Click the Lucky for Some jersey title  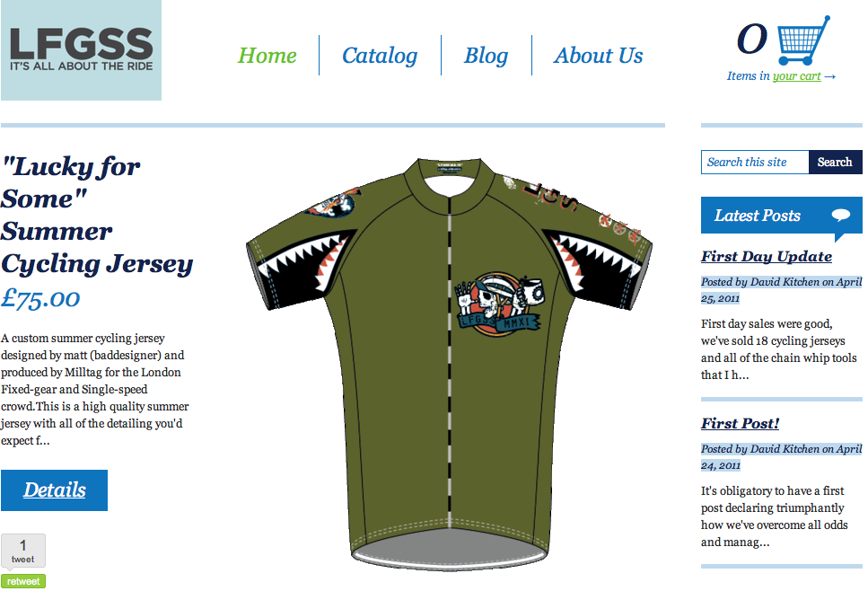(x=97, y=215)
